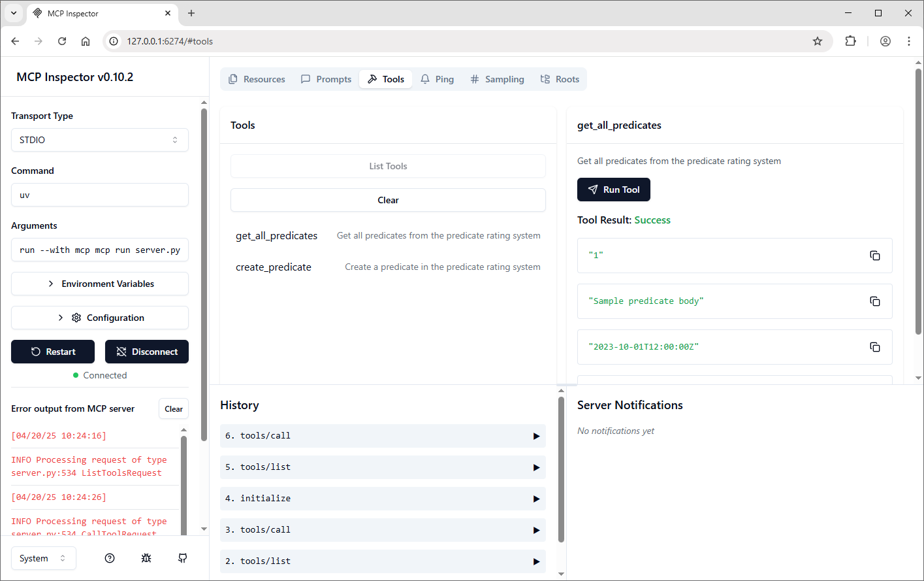Open the Sampling tab
Screen dimensions: 924x581
[497, 79]
